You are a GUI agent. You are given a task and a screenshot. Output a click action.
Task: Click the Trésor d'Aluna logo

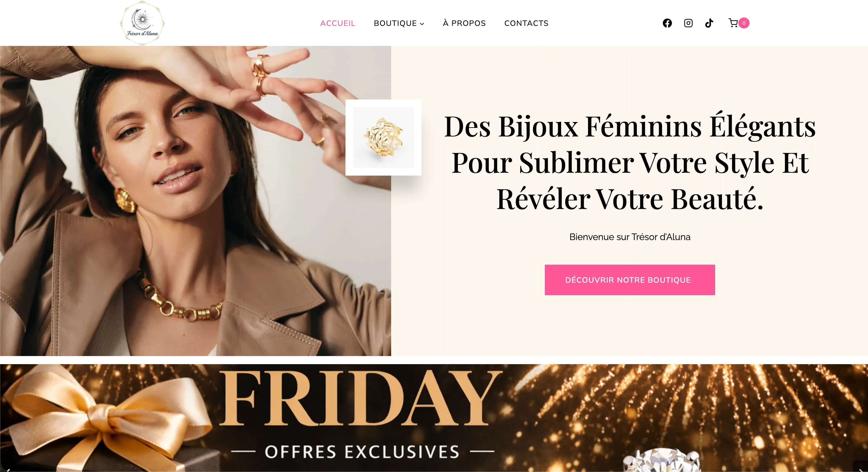[x=142, y=23]
